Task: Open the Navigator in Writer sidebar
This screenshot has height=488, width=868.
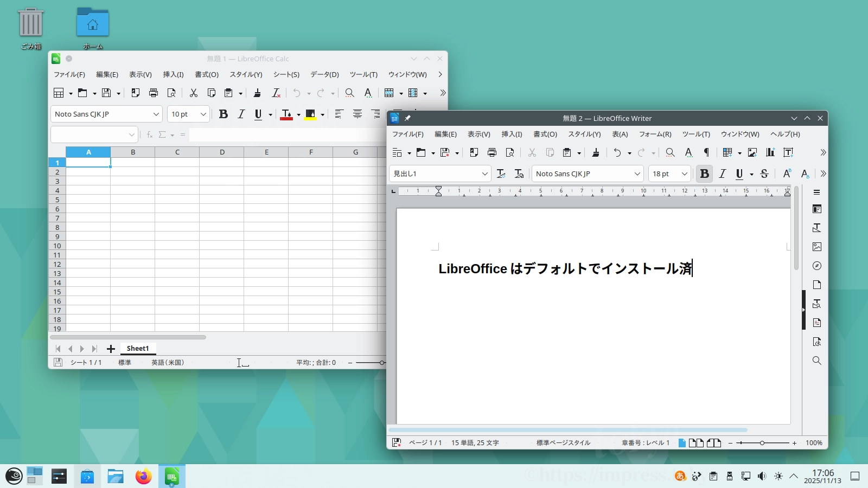Action: pyautogui.click(x=817, y=266)
